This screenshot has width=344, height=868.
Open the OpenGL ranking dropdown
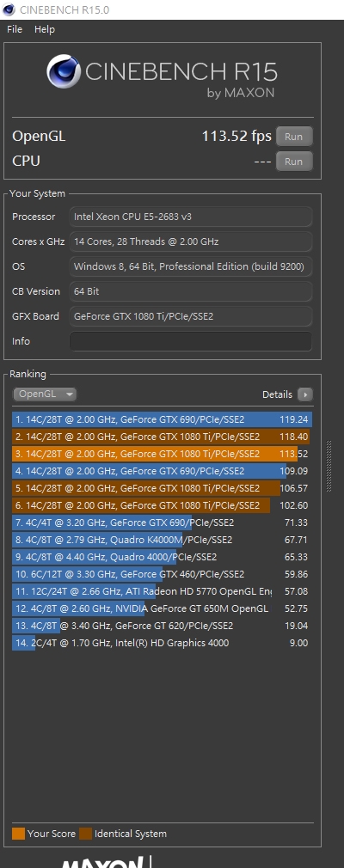coord(45,394)
